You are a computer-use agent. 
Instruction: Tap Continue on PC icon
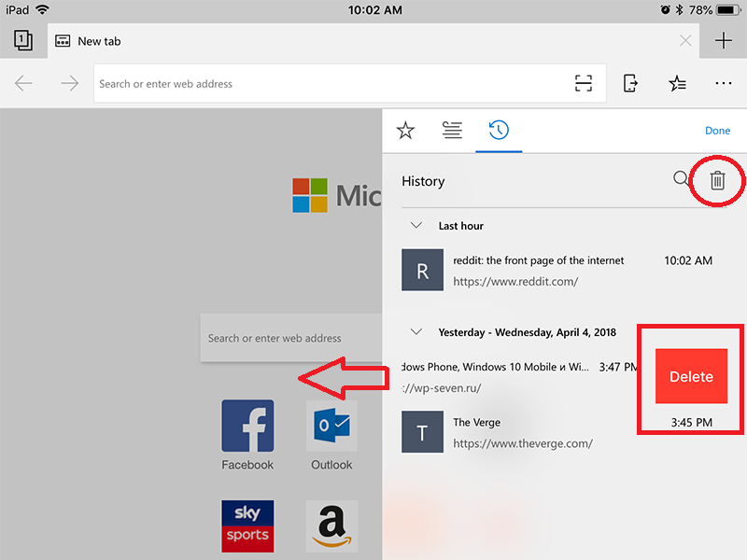click(629, 83)
